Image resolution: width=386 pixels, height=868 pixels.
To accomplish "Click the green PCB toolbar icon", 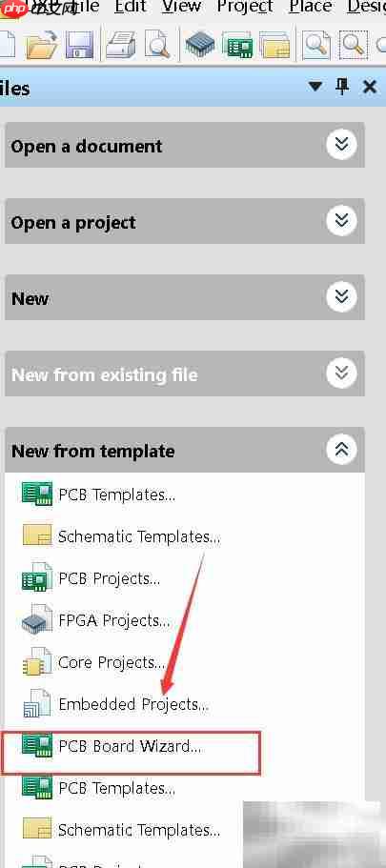I will (237, 44).
